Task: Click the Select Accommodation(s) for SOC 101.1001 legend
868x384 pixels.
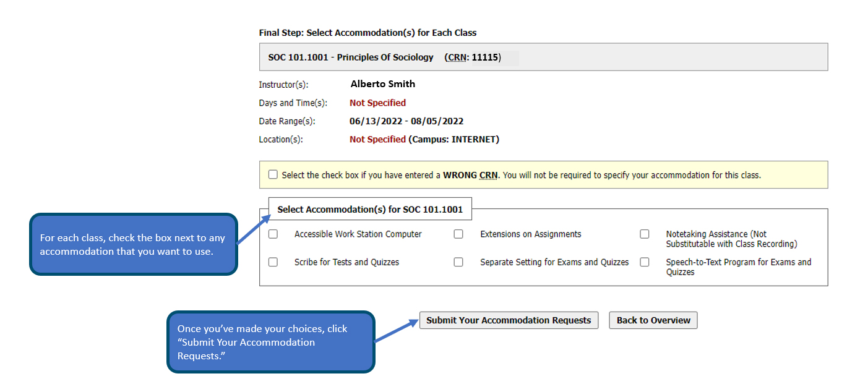Action: [370, 210]
